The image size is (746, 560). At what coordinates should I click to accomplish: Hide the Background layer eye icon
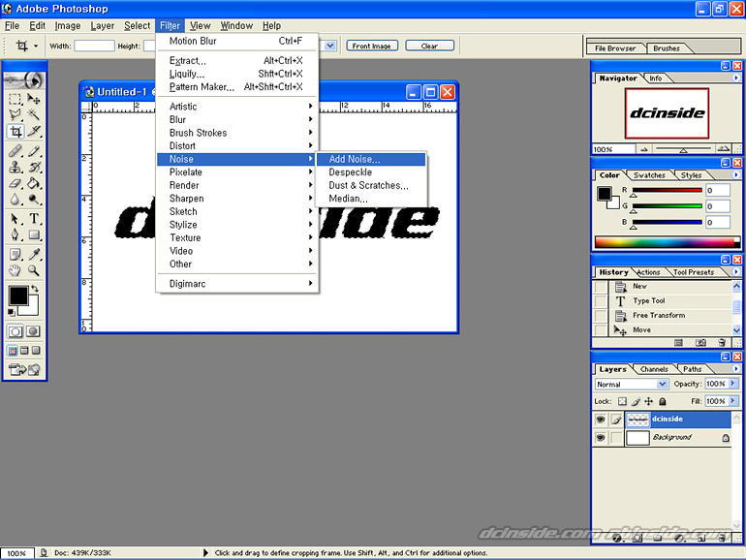click(601, 437)
